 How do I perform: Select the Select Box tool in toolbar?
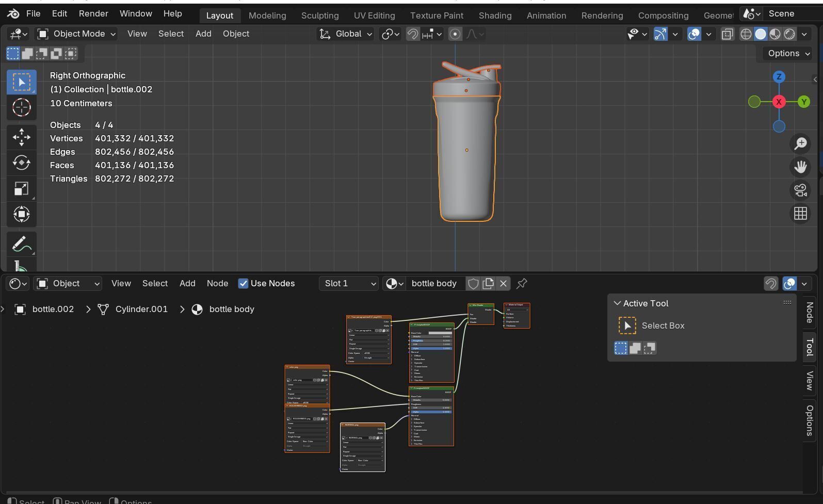pyautogui.click(x=22, y=82)
